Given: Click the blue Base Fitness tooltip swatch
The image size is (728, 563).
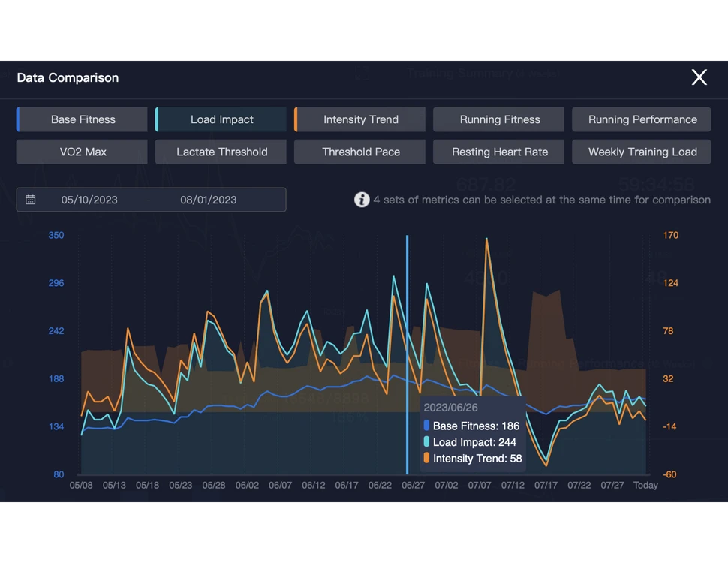Looking at the screenshot, I should [x=427, y=426].
